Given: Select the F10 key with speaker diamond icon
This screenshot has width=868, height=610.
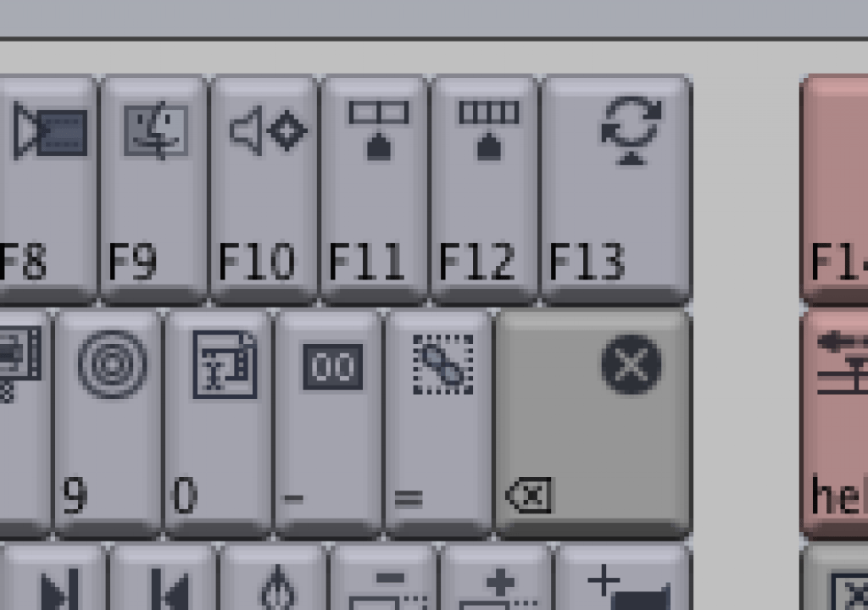Looking at the screenshot, I should click(x=264, y=190).
